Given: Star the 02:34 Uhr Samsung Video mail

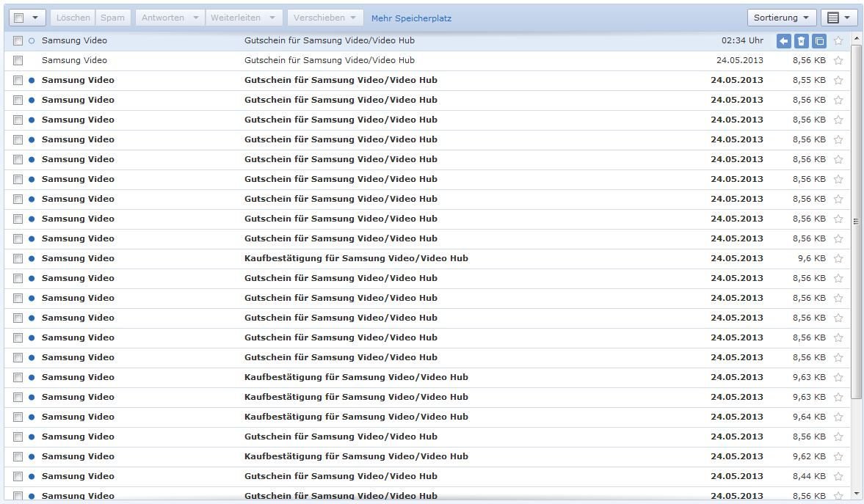Looking at the screenshot, I should tap(838, 41).
